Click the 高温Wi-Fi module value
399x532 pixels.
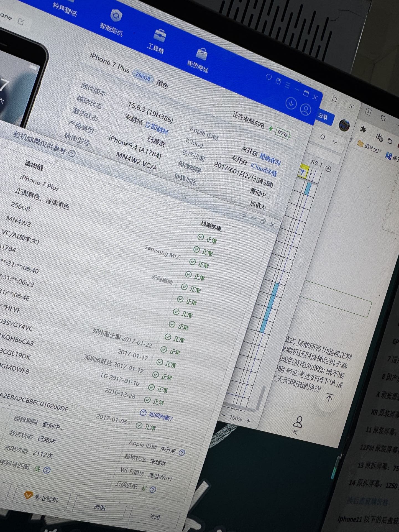[x=160, y=477]
